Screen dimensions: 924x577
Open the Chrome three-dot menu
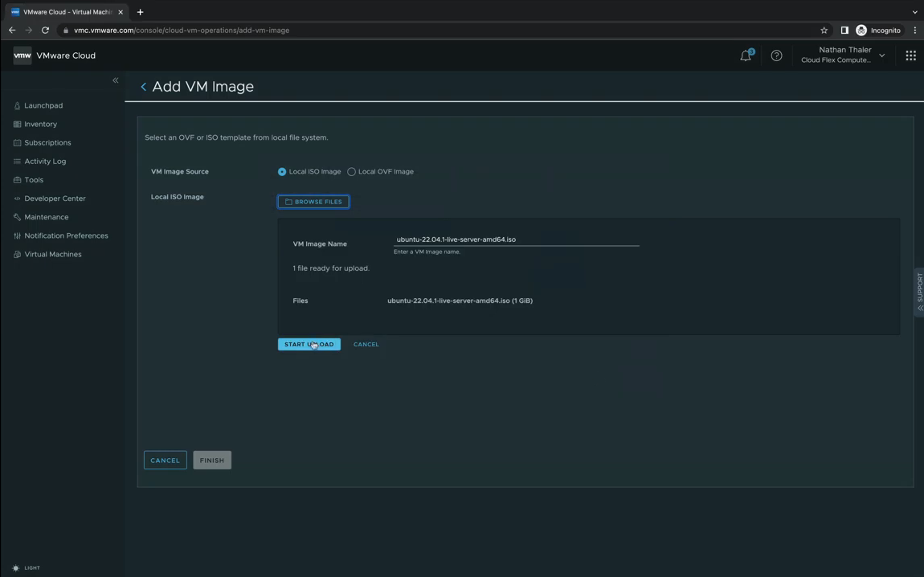coord(915,30)
